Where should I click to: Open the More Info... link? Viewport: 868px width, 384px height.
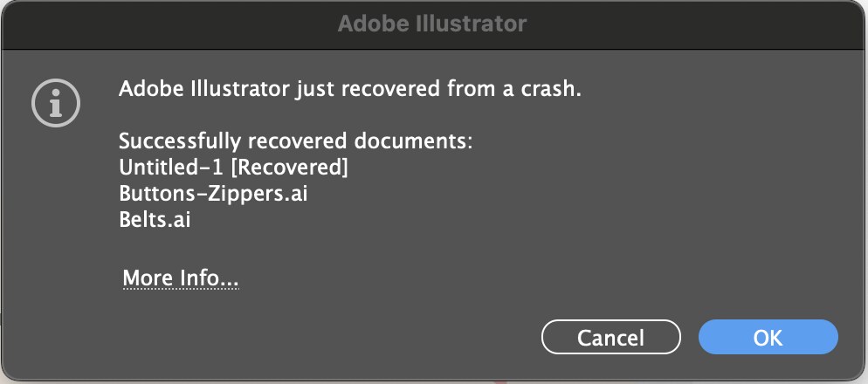click(180, 278)
